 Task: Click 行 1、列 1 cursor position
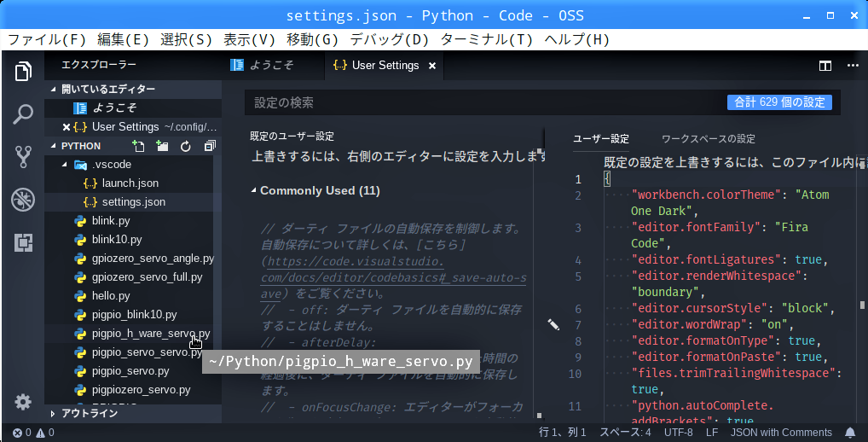coord(563,433)
